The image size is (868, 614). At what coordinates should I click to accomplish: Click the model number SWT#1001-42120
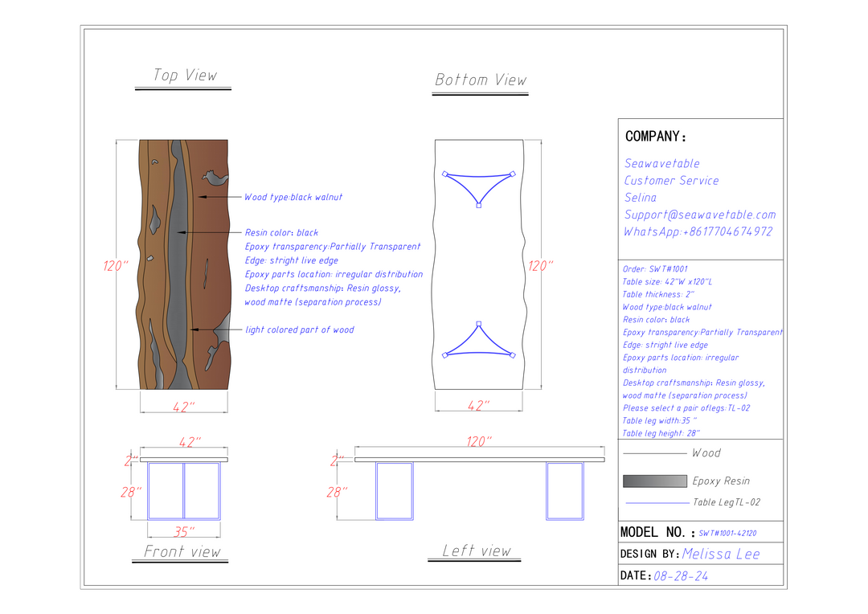[727, 533]
